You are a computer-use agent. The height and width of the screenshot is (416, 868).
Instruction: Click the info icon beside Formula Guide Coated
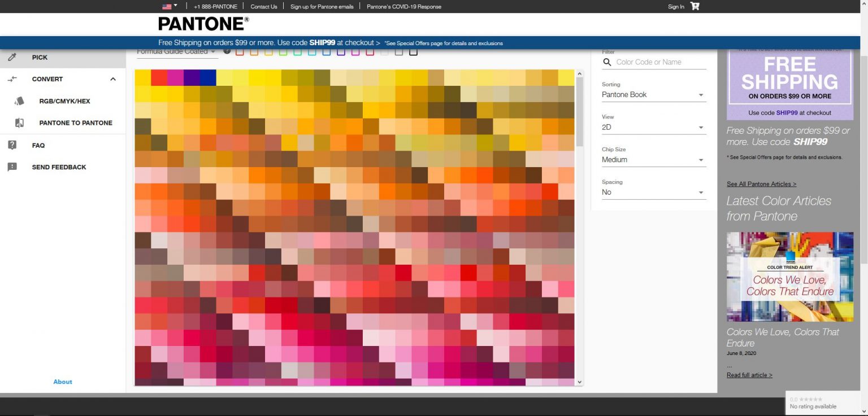tap(227, 51)
